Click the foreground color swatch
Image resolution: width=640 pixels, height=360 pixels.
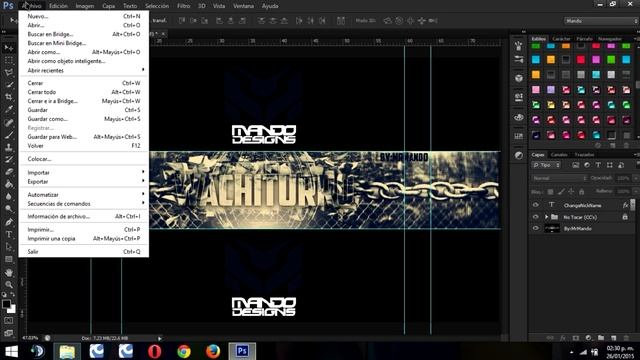pos(6,304)
